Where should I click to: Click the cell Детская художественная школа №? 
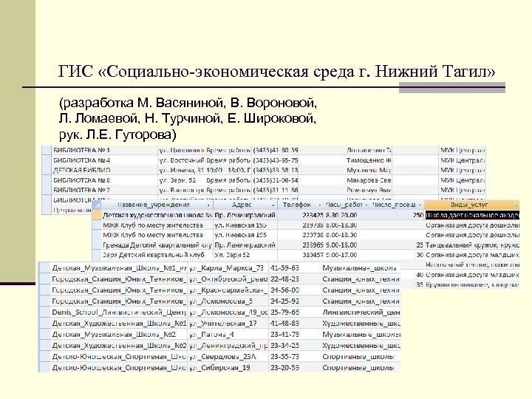click(x=157, y=215)
